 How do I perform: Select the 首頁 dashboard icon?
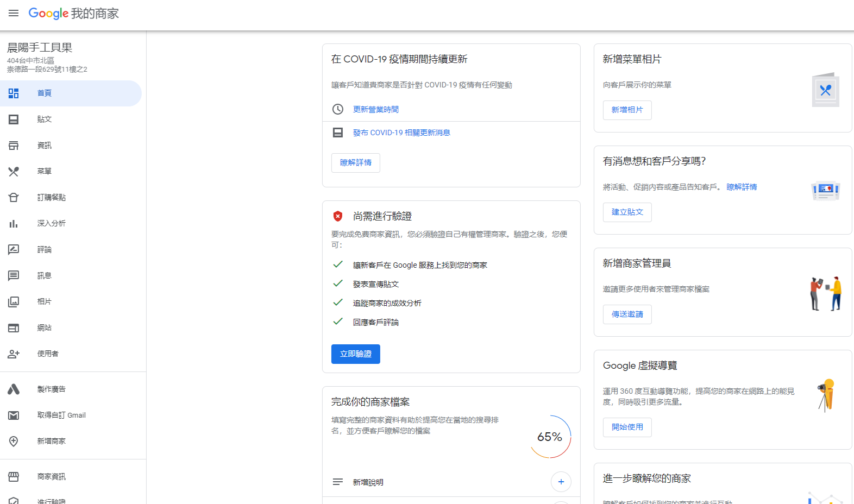(x=14, y=93)
